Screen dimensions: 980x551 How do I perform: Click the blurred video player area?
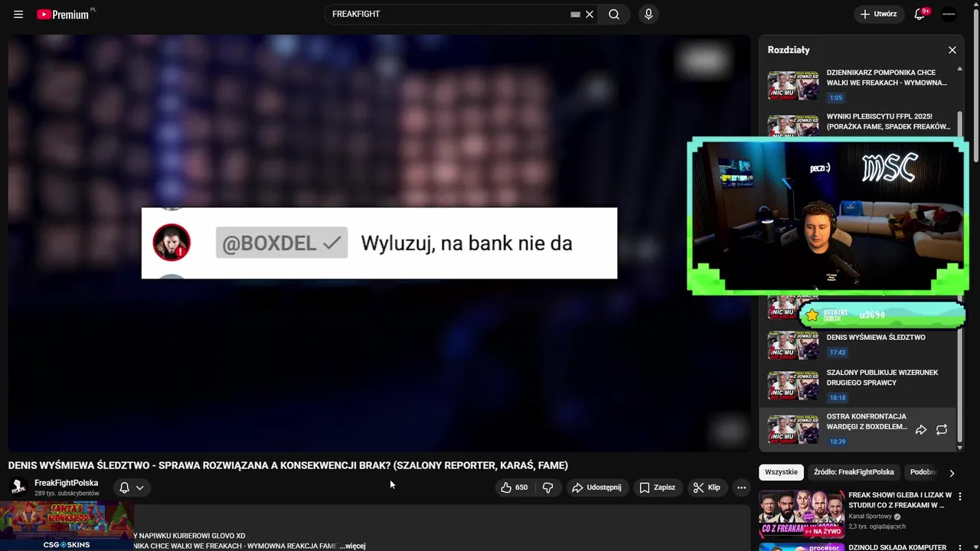tap(379, 243)
